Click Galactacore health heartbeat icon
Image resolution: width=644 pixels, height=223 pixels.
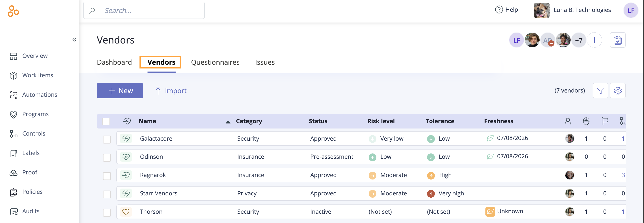[126, 138]
